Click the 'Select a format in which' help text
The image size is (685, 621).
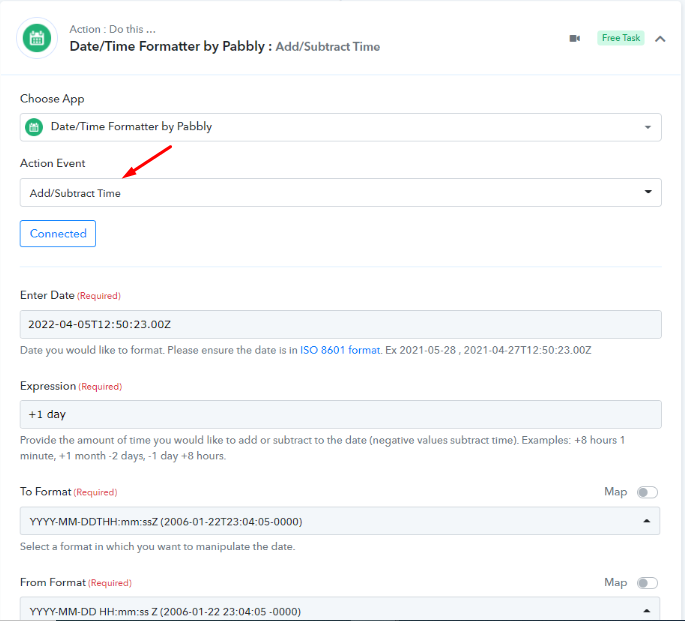pos(158,547)
